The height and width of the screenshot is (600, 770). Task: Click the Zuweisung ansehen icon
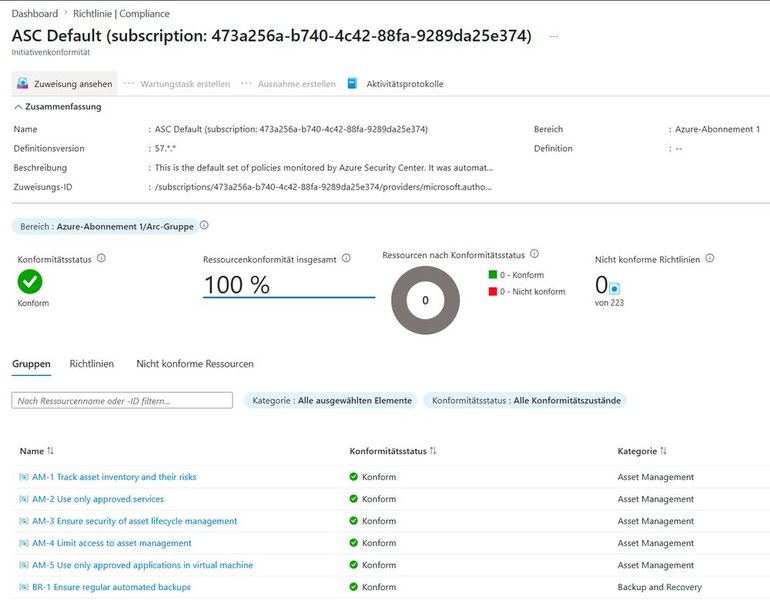(x=23, y=83)
